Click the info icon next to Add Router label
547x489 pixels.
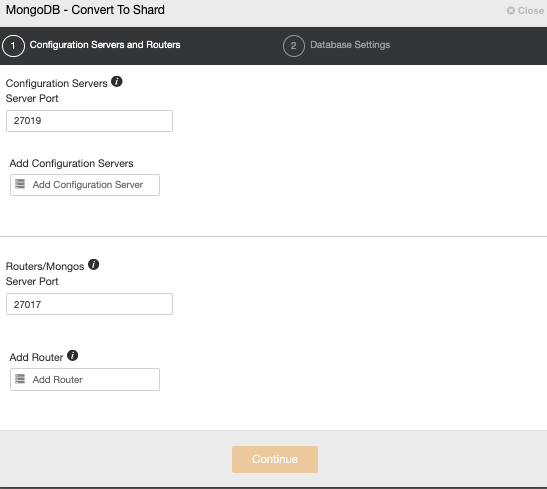73,355
